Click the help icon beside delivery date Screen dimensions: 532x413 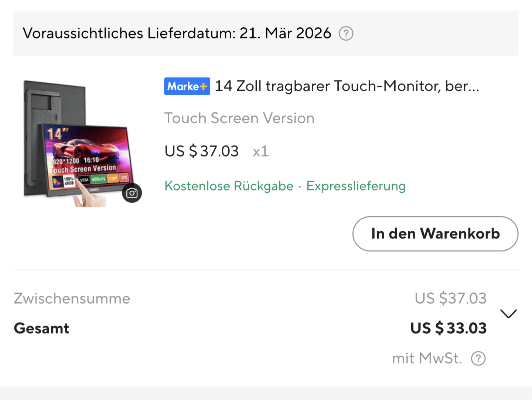(x=346, y=34)
